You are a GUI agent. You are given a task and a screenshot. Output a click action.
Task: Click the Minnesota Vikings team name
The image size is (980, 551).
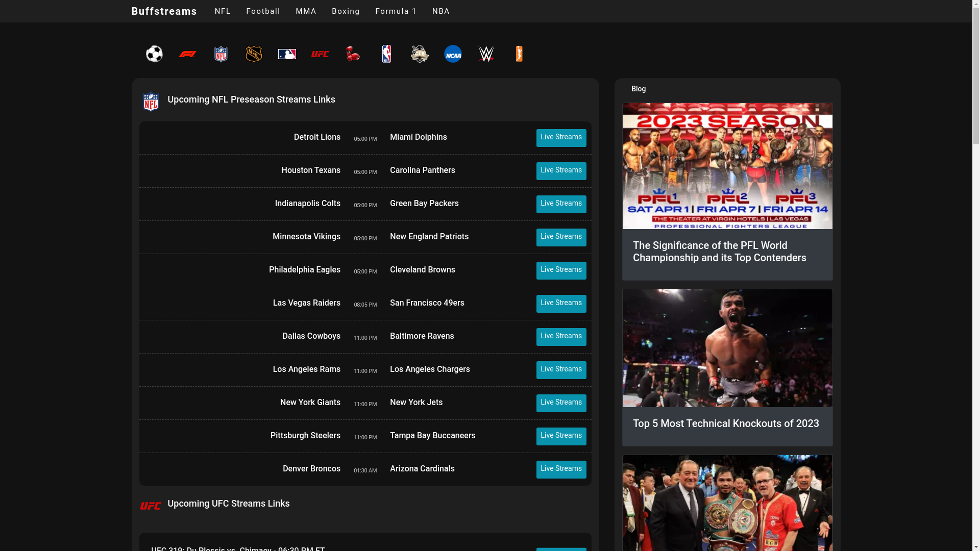coord(306,237)
